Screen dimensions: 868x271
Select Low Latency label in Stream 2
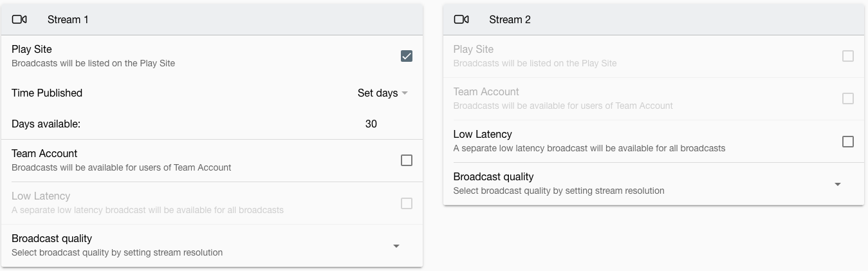click(x=483, y=134)
